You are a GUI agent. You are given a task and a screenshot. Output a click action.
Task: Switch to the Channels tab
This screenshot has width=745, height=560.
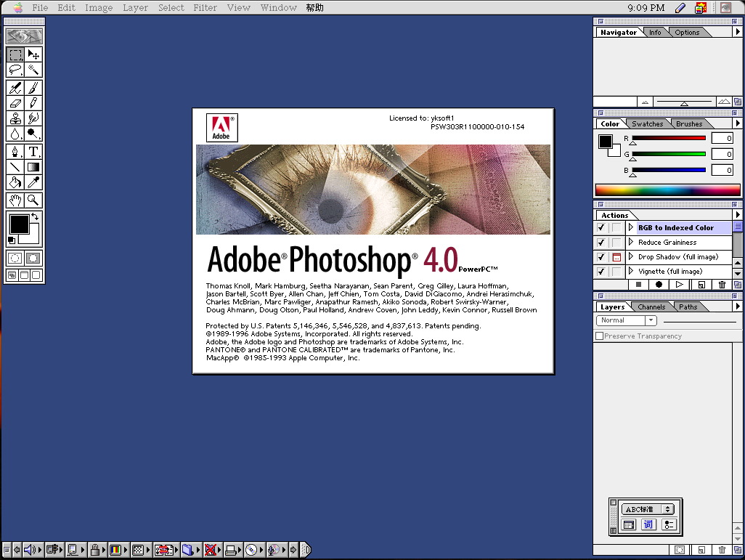point(651,307)
